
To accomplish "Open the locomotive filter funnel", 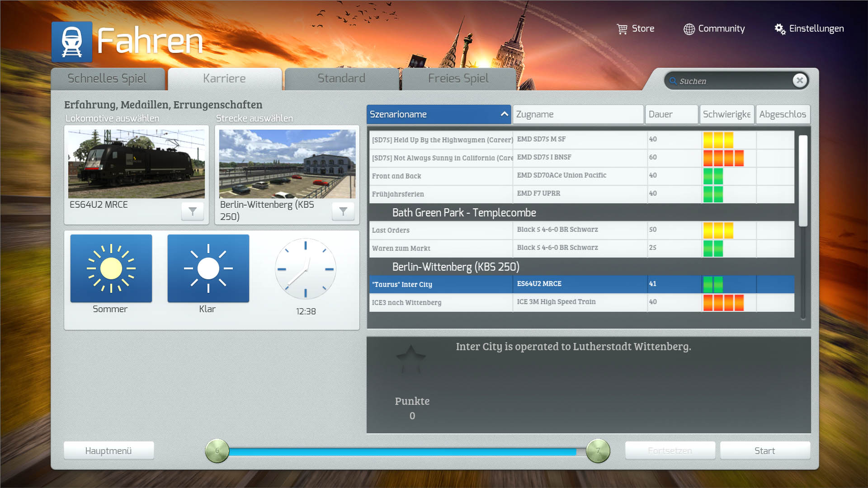I will (x=193, y=211).
